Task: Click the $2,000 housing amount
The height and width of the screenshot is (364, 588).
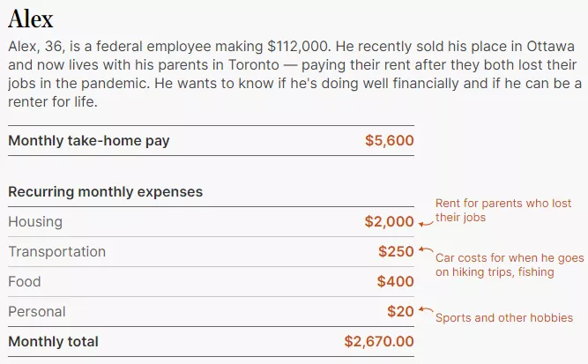Action: pos(389,221)
